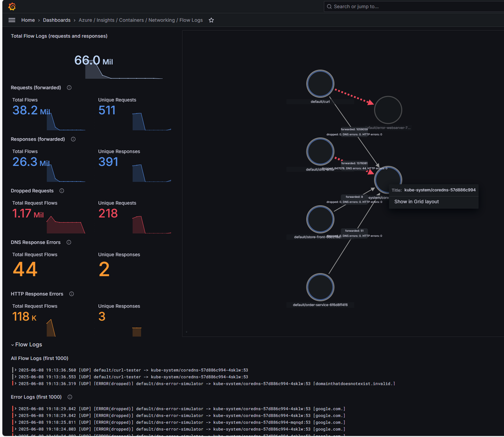Click the Search or jump to field
The image size is (504, 437).
click(414, 7)
